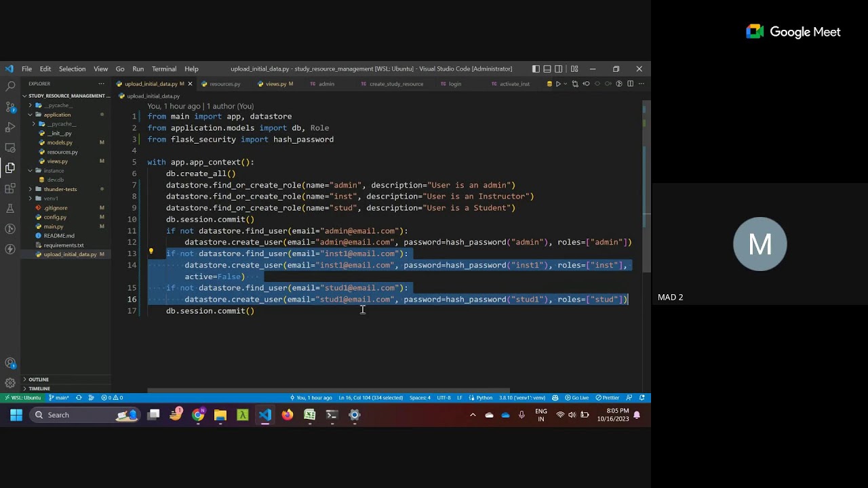This screenshot has height=488, width=868.
Task: Open the Thunder Client lightning icon
Action: (10, 249)
